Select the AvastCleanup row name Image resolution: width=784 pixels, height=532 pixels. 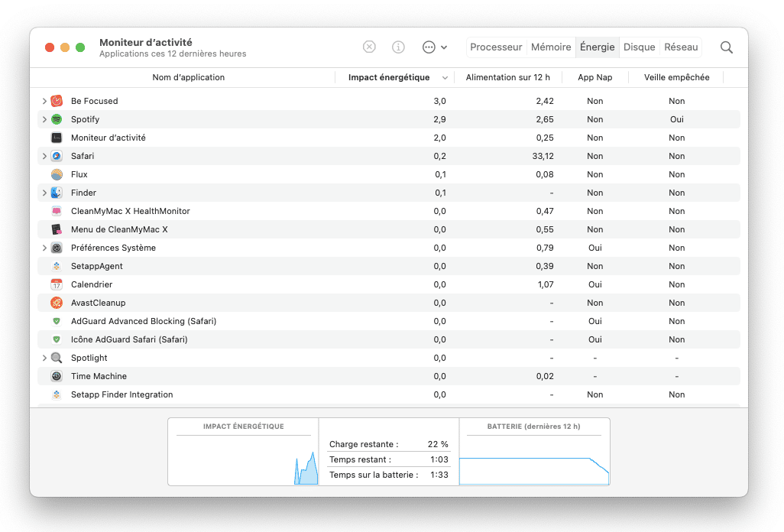(98, 303)
